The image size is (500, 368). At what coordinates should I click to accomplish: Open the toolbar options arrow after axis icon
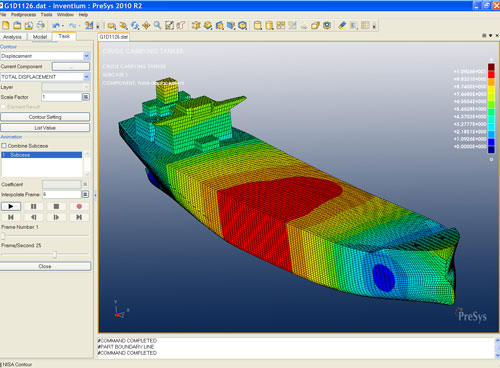pyautogui.click(x=98, y=26)
